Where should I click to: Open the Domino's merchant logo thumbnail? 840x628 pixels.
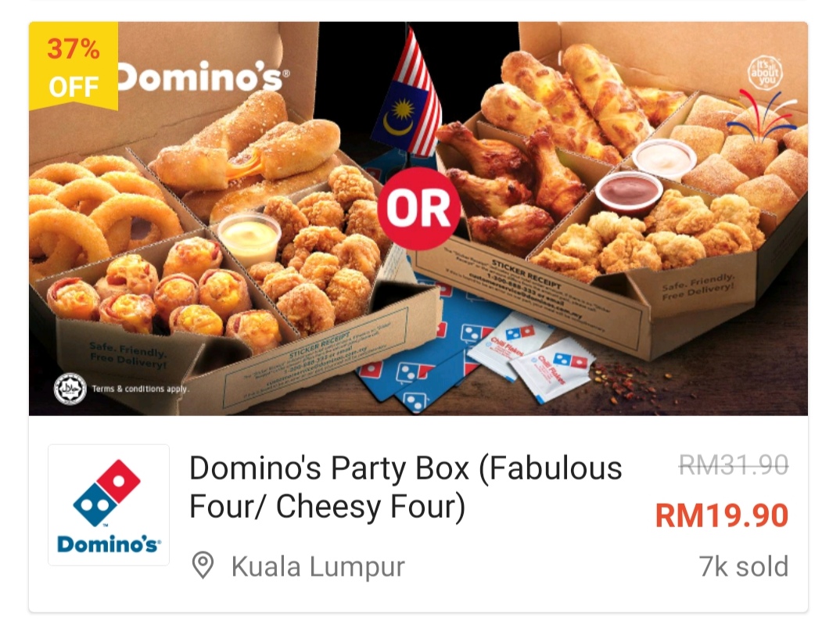click(109, 504)
